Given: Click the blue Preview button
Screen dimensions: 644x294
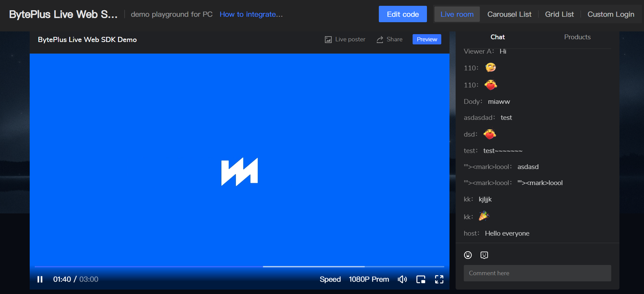Looking at the screenshot, I should pyautogui.click(x=427, y=40).
